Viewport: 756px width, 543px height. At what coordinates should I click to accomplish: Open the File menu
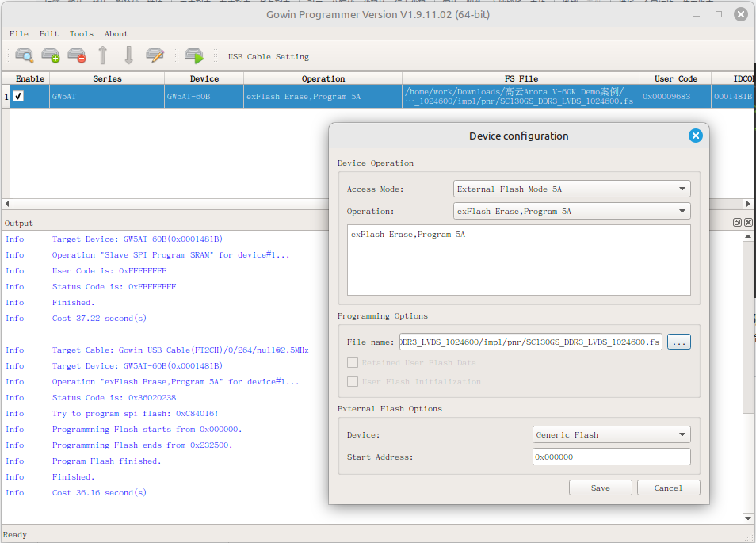point(19,34)
